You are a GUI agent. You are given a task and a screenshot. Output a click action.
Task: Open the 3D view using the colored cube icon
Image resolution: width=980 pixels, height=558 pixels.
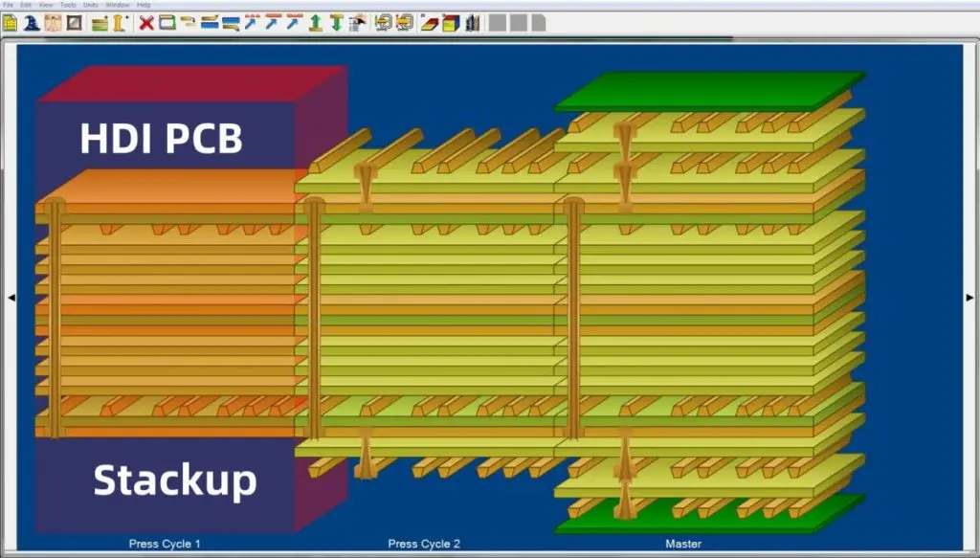coord(450,22)
